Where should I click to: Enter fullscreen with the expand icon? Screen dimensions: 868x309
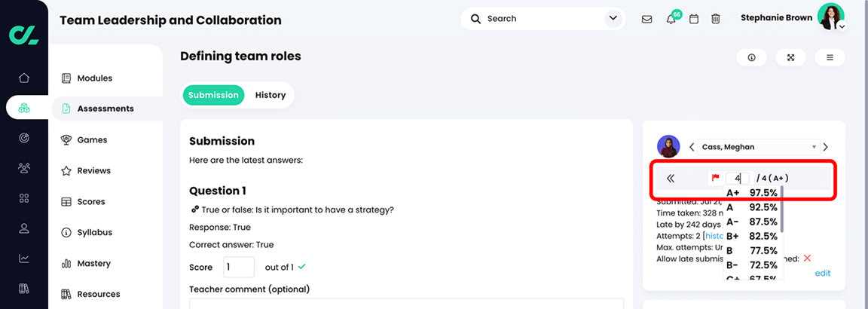point(790,57)
